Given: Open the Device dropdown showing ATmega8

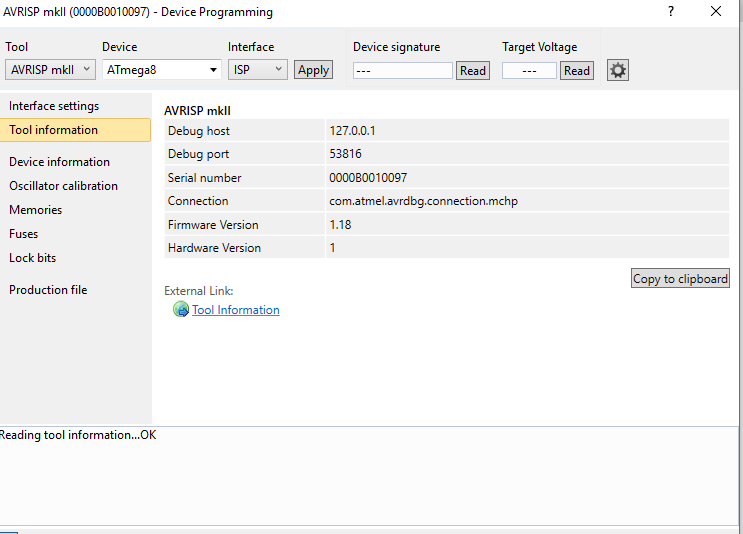Looking at the screenshot, I should tap(162, 70).
